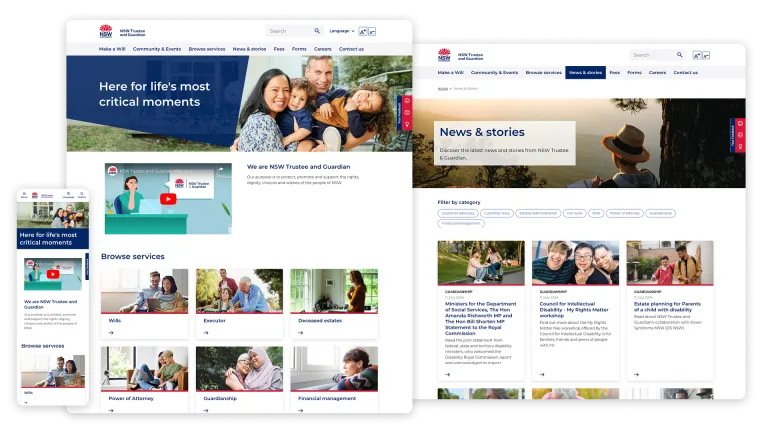Click the search magnifier on the homepage header

(317, 31)
